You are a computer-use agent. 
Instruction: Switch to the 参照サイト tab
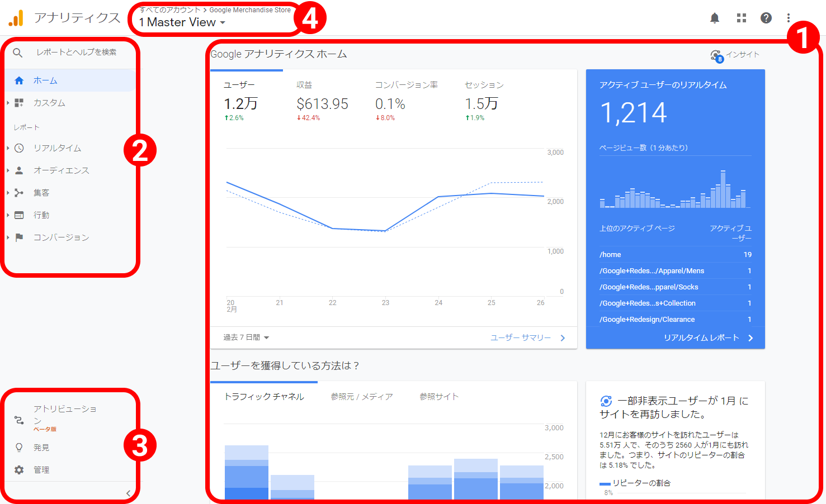(439, 397)
